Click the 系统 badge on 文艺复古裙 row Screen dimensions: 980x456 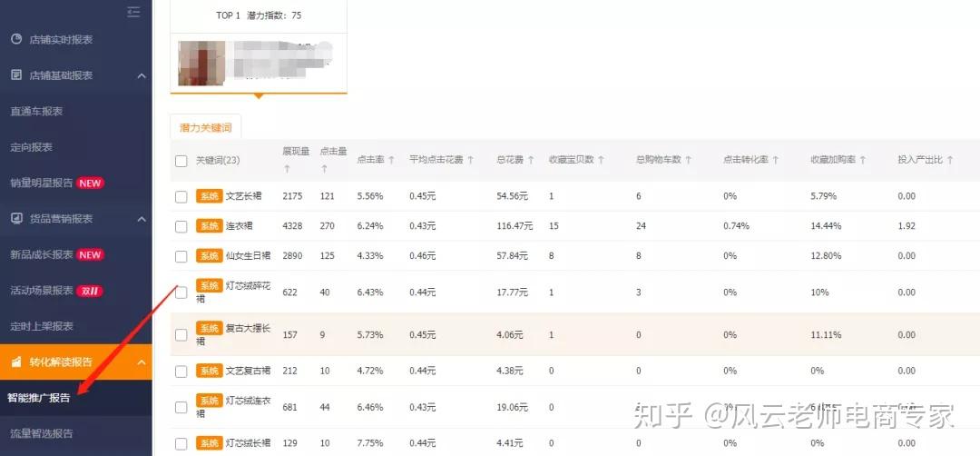point(210,371)
